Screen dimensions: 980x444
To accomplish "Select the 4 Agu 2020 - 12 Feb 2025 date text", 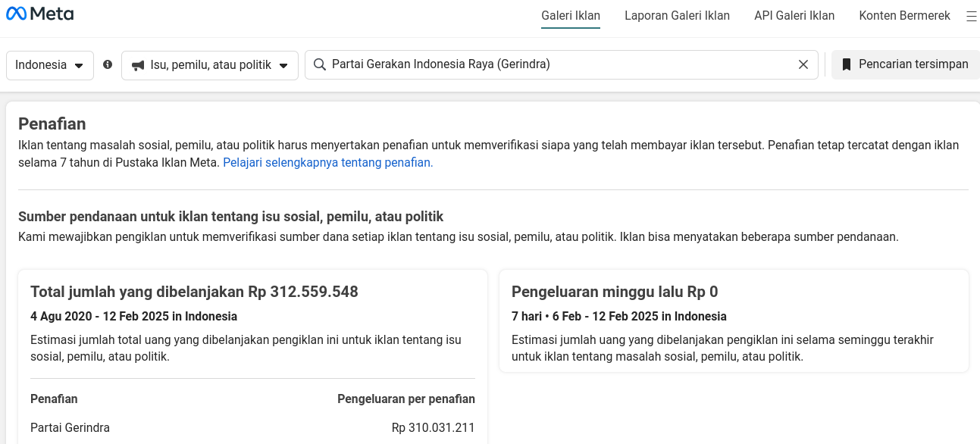I will pyautogui.click(x=133, y=316).
